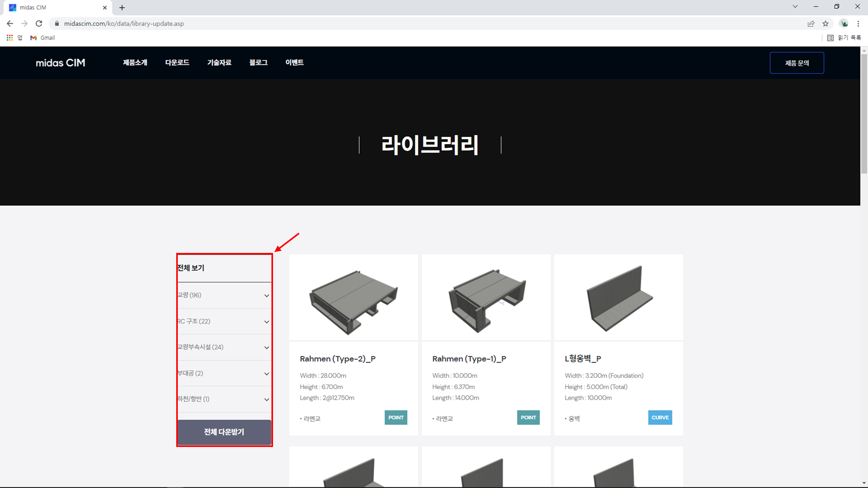Viewport: 868px width, 488px height.
Task: Click the CURVE badge on L형옹벽_P card
Action: tap(660, 418)
